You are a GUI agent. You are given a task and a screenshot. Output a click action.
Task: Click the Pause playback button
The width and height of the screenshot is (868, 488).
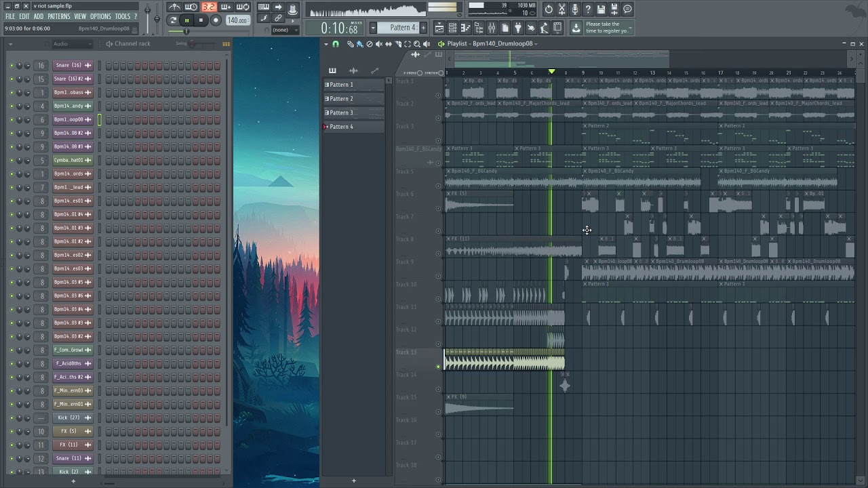point(186,20)
